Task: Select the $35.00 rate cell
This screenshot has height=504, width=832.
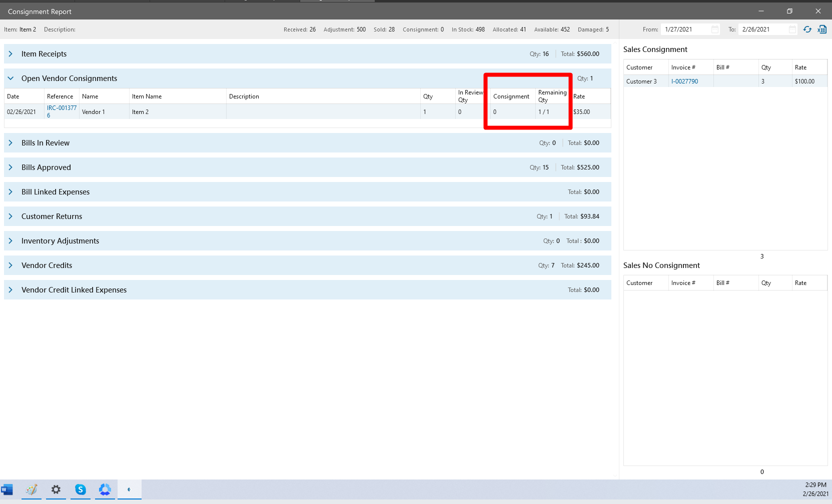Action: 590,112
